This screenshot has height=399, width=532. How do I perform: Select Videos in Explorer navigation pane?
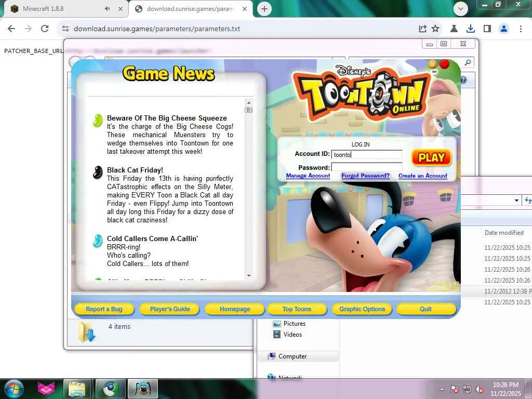tap(292, 335)
